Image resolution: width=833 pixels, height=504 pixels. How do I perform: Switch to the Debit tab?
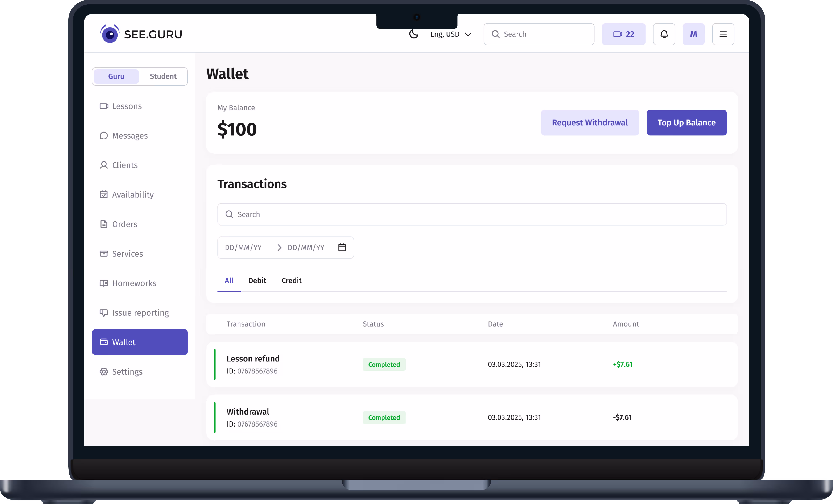point(257,281)
